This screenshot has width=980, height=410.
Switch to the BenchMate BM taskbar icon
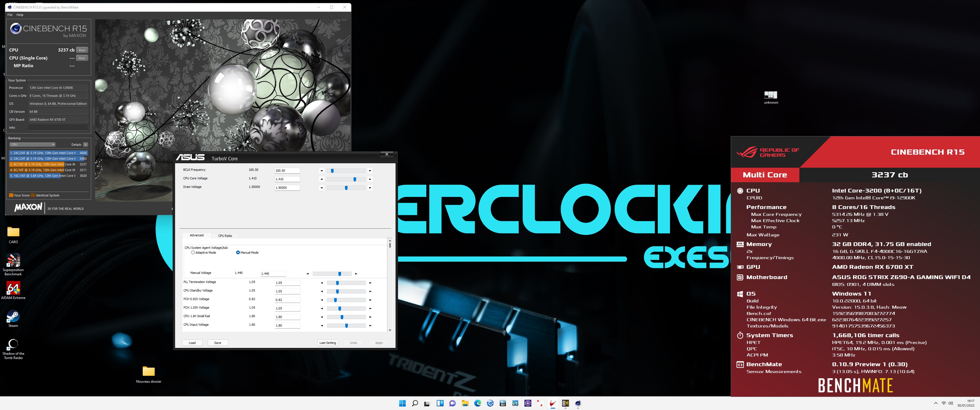[x=565, y=403]
